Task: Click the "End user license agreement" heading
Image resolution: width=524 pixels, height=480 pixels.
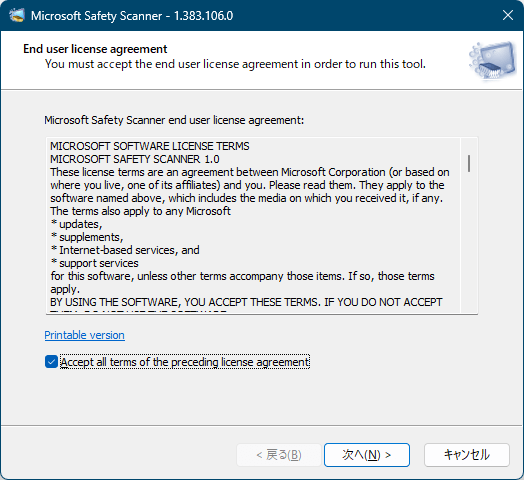Action: click(x=95, y=49)
